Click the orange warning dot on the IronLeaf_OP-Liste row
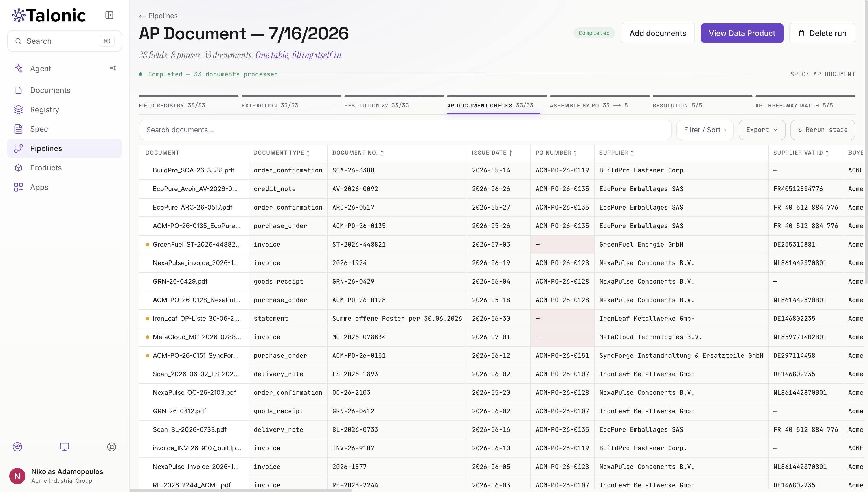The image size is (868, 492). tap(147, 319)
